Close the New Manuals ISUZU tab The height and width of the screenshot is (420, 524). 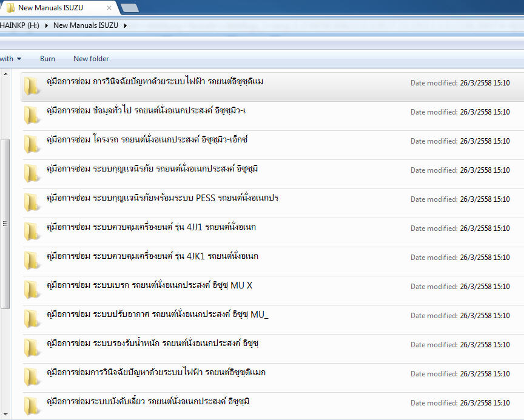tap(109, 8)
